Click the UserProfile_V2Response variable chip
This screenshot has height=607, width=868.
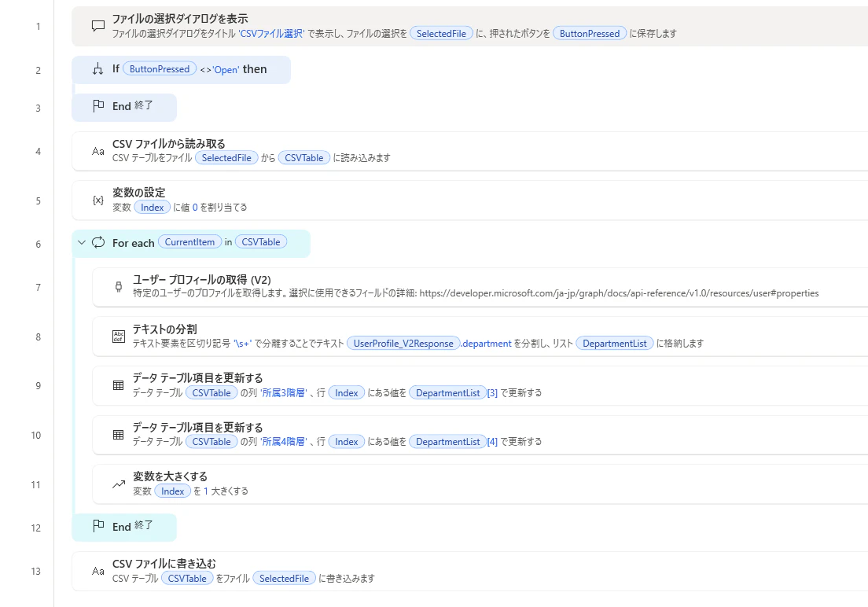pyautogui.click(x=403, y=344)
